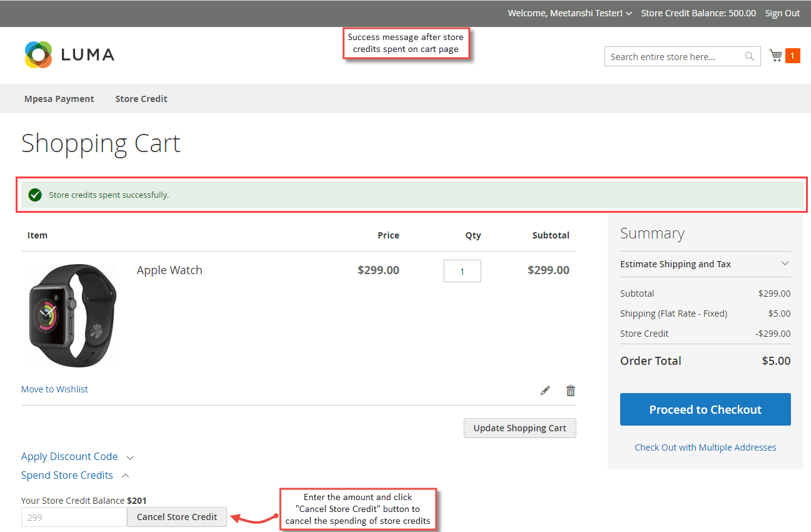Click the green success checkmark icon
811x532 pixels.
[x=35, y=195]
